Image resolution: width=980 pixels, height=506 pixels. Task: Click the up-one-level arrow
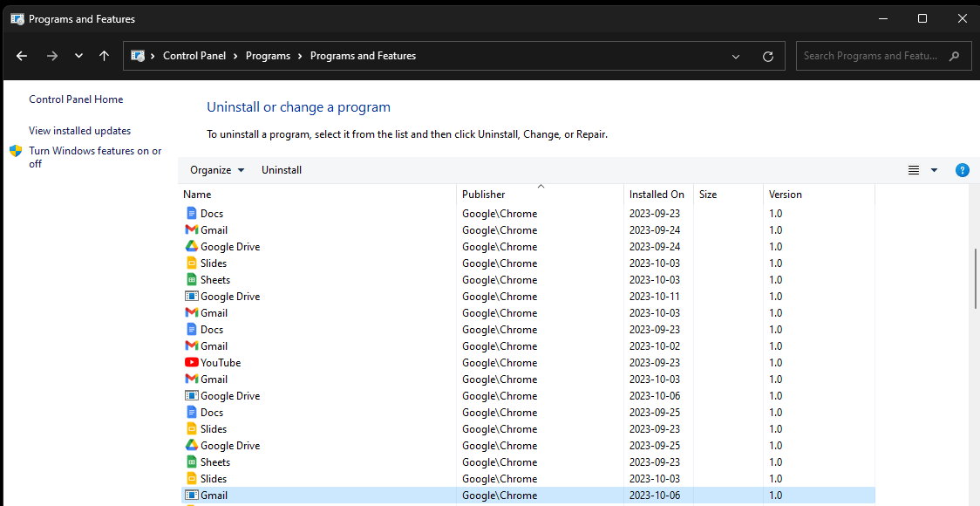click(x=105, y=56)
